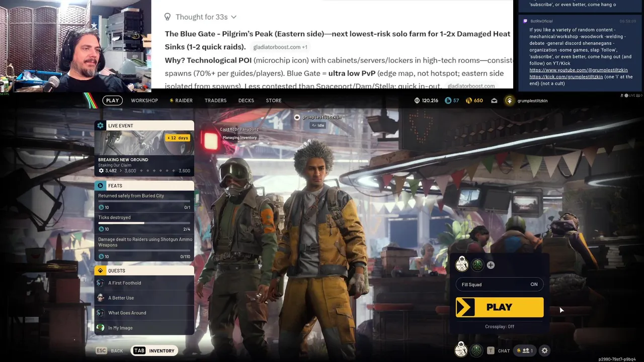Select the 'Returned safely from Buried City' feat
The image size is (644, 362).
(x=145, y=201)
